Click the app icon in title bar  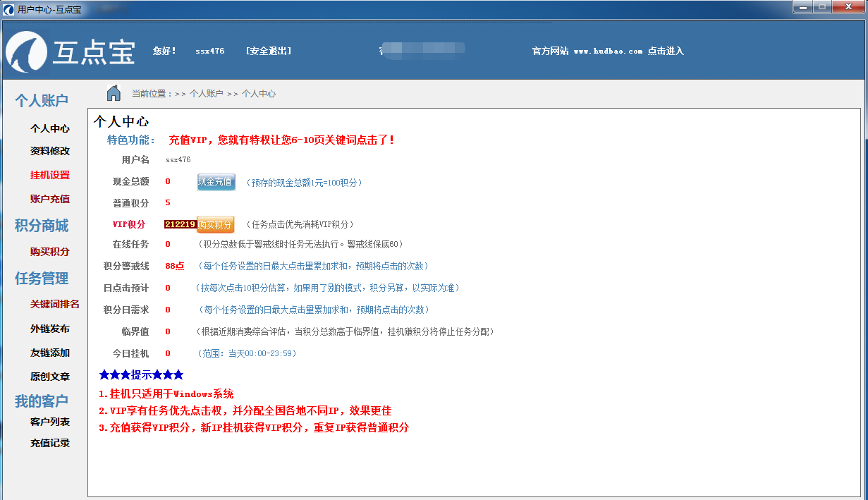click(x=8, y=9)
